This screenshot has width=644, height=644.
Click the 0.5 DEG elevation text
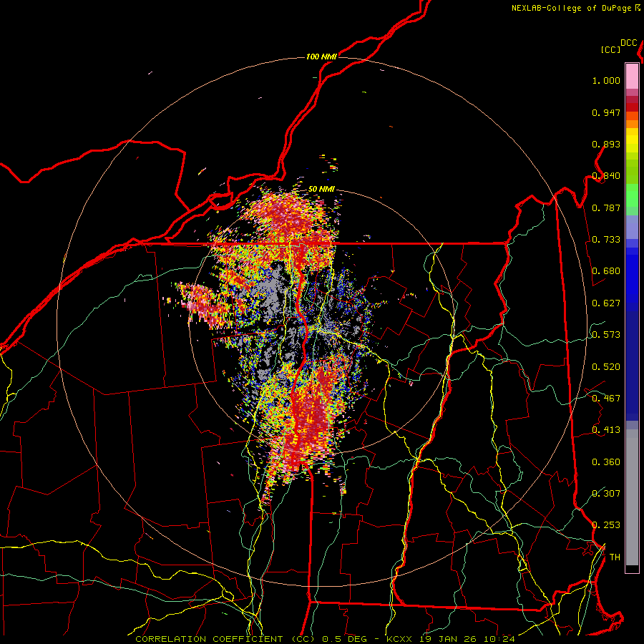(344, 639)
